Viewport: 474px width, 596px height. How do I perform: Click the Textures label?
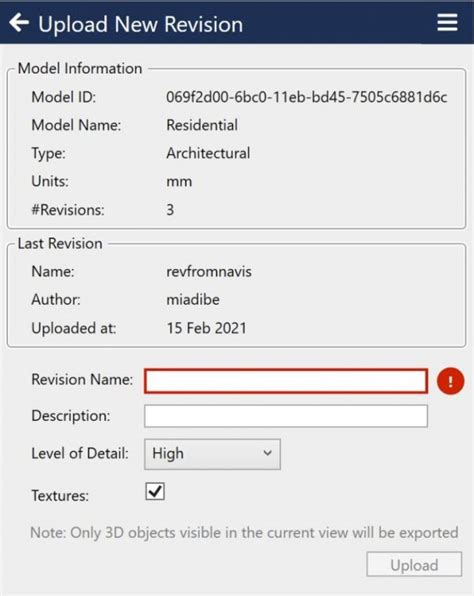60,496
